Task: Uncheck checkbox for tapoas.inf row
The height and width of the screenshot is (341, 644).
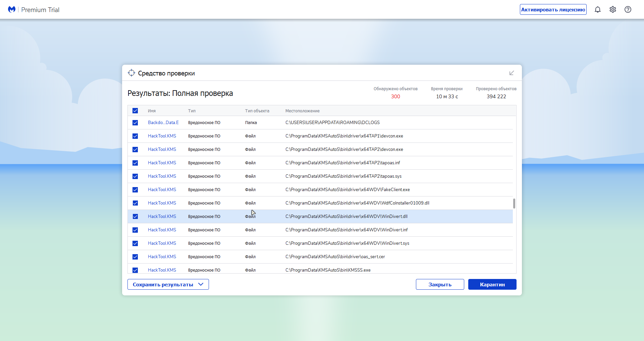Action: click(135, 163)
